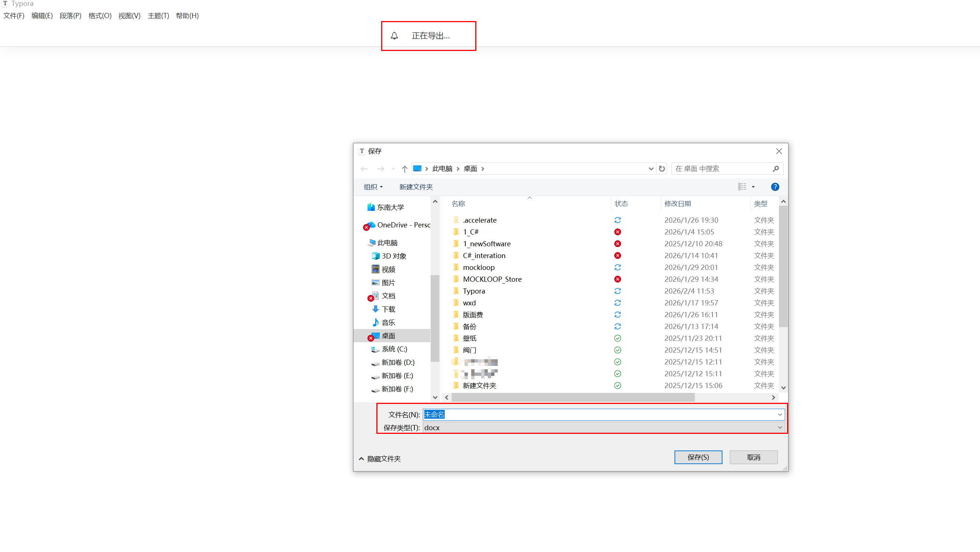Click the search magnifier in the search box
980x552 pixels.
pyautogui.click(x=776, y=169)
